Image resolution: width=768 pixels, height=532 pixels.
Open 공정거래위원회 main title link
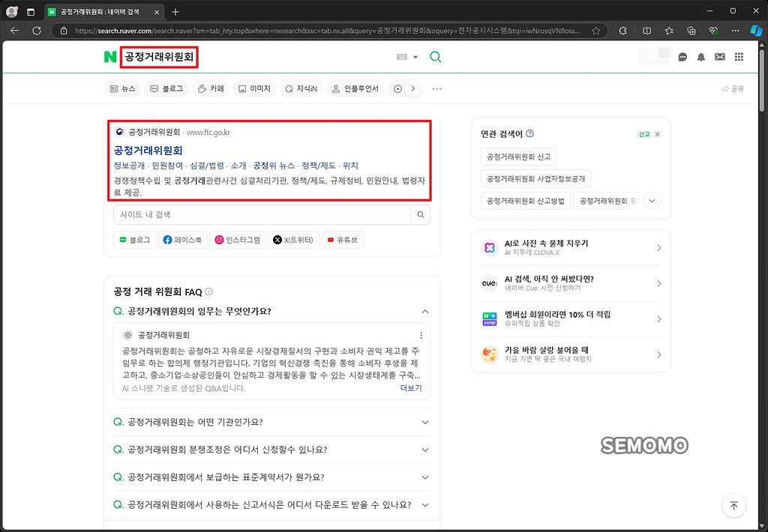148,151
